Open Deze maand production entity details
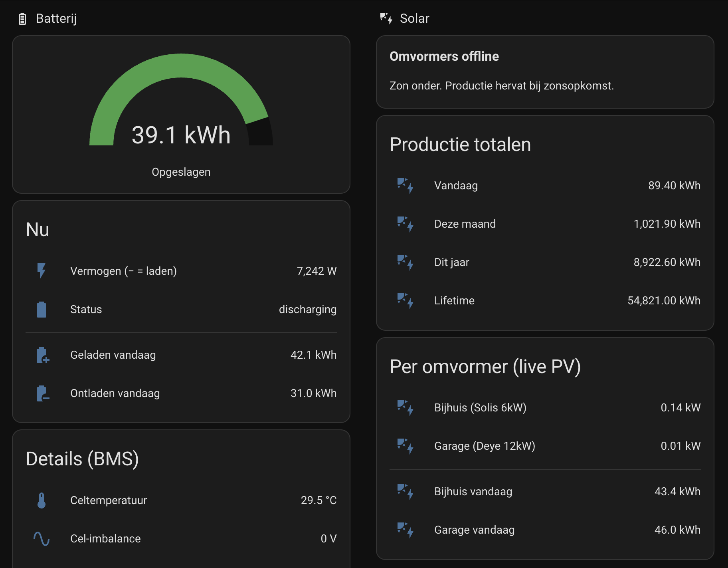This screenshot has height=568, width=728. 545,224
